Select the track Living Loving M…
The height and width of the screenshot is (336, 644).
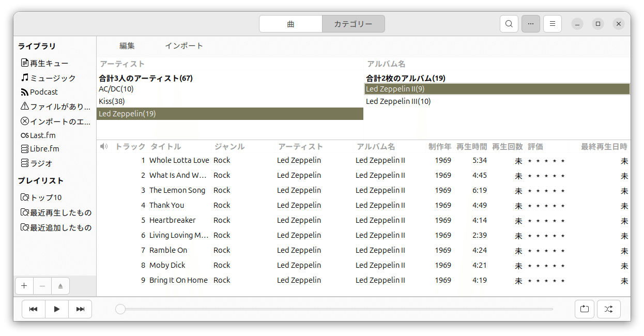point(363,235)
